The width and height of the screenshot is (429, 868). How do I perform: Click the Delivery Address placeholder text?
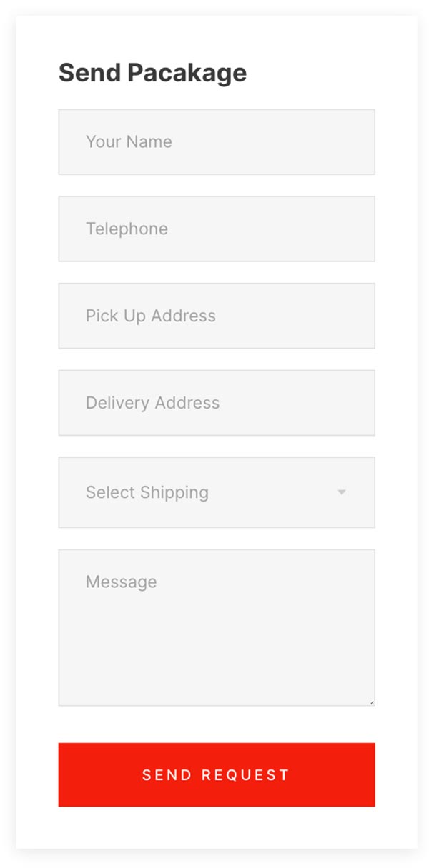coord(152,403)
